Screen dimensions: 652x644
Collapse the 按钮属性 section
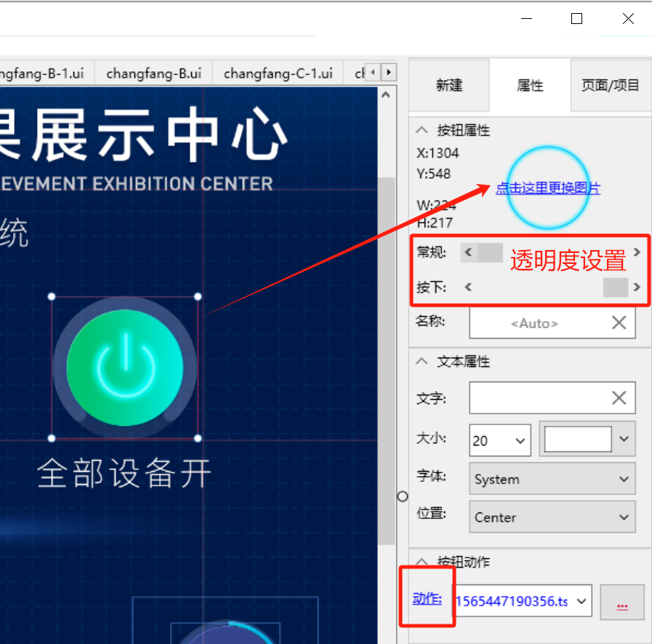pos(422,130)
